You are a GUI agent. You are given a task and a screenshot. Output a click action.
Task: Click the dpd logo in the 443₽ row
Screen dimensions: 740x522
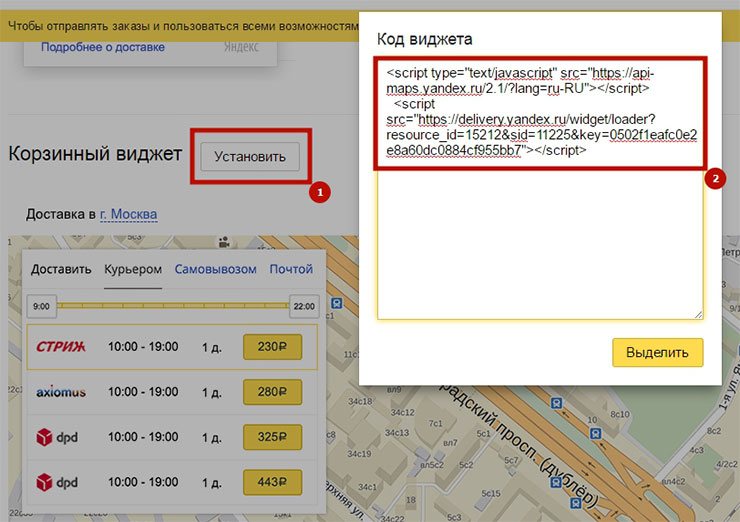coord(57,482)
